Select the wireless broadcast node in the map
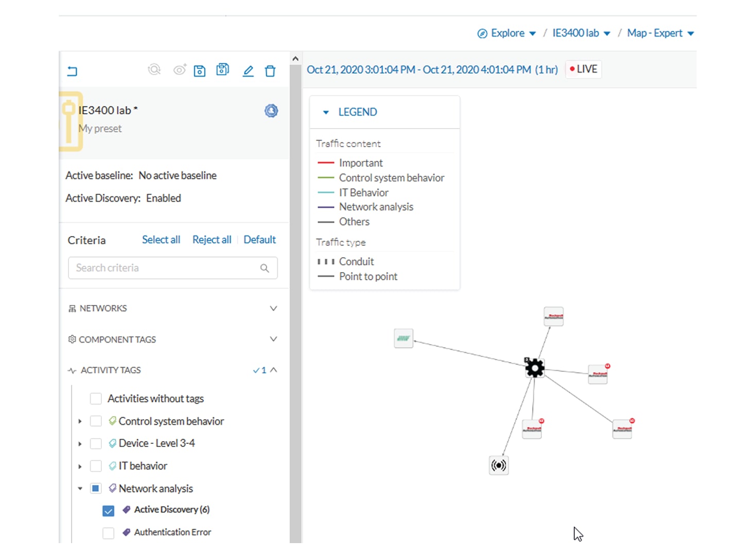This screenshot has height=557, width=756. pos(499,465)
